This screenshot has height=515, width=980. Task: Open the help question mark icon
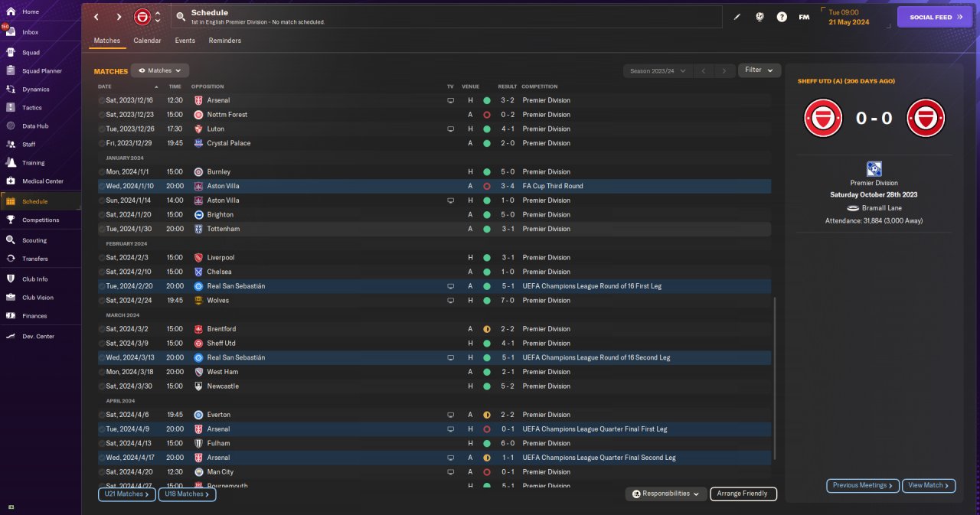[782, 17]
